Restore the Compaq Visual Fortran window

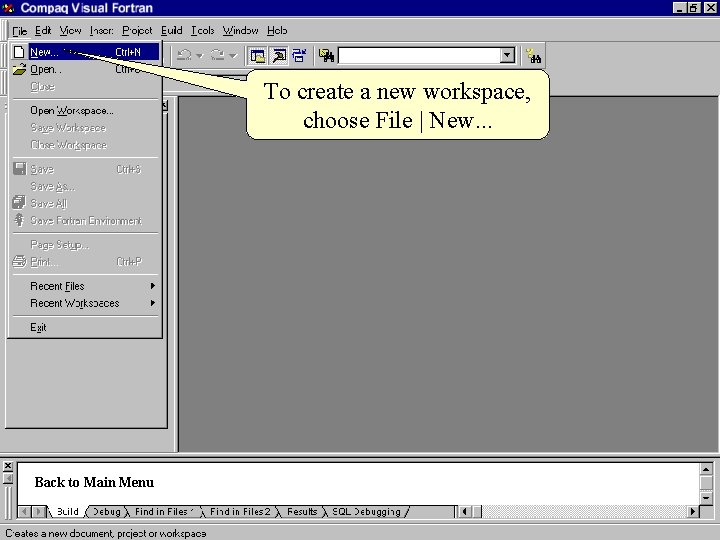[x=694, y=8]
